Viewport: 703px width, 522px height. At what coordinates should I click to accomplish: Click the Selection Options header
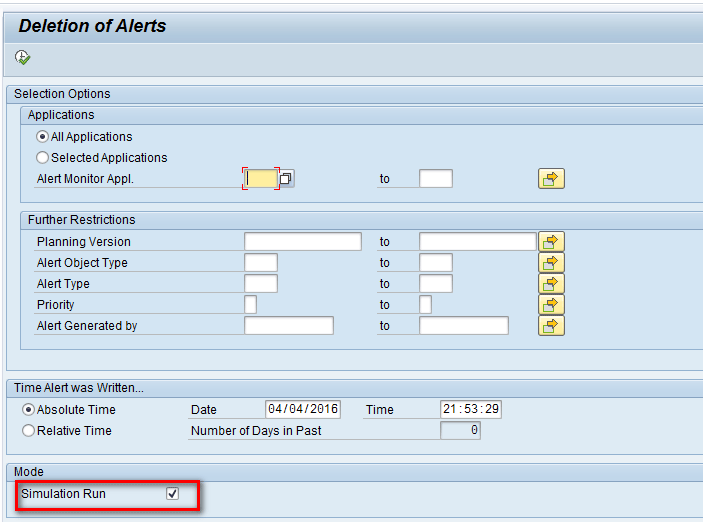click(62, 94)
